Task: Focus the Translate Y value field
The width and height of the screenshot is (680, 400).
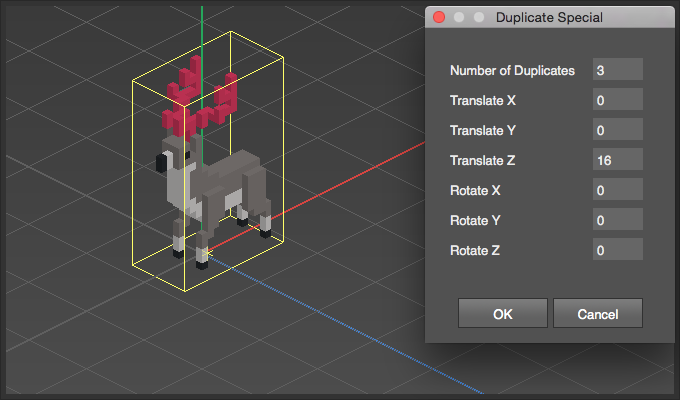Action: pyautogui.click(x=617, y=130)
